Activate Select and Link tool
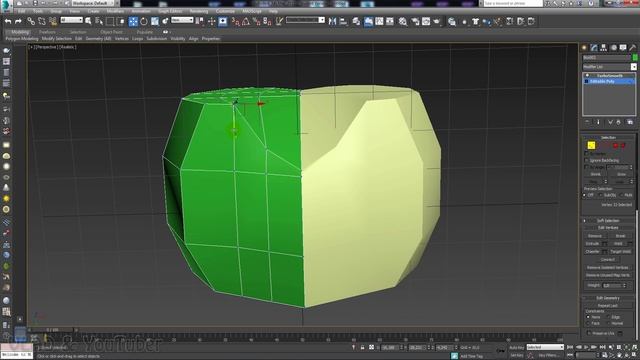 pyautogui.click(x=31, y=21)
